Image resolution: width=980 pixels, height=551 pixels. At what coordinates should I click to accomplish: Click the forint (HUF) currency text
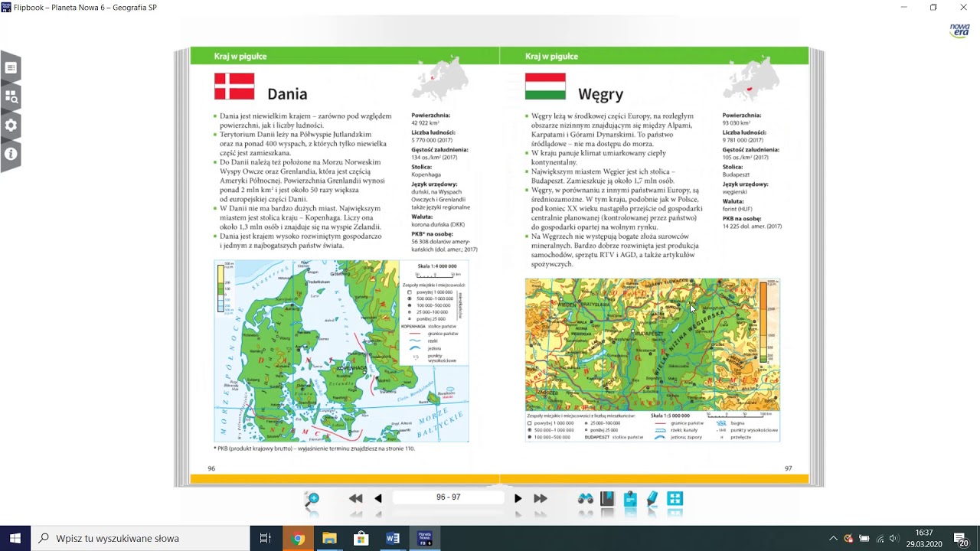click(739, 208)
